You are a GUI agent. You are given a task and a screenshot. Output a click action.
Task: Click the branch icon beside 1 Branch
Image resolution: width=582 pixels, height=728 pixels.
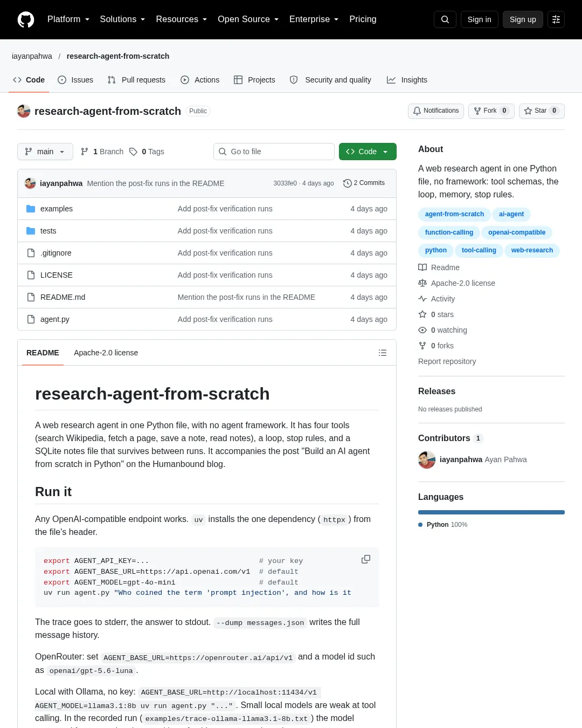(x=85, y=152)
